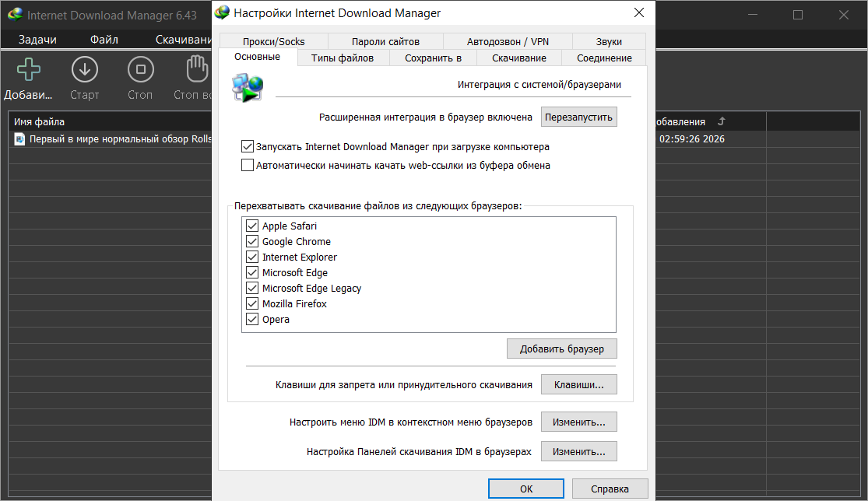The image size is (868, 501).
Task: Click the Справка help button
Action: [610, 489]
